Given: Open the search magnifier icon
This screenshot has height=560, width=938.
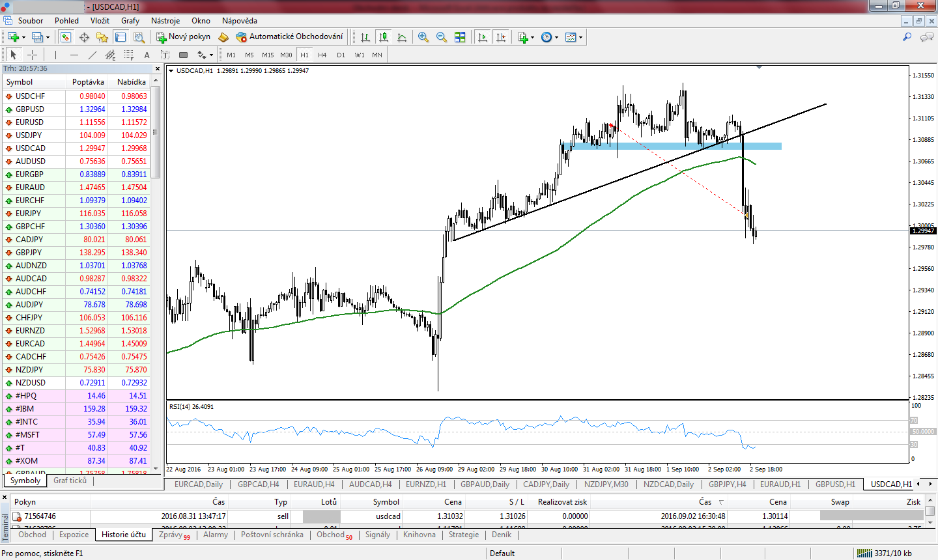Looking at the screenshot, I should click(x=907, y=37).
